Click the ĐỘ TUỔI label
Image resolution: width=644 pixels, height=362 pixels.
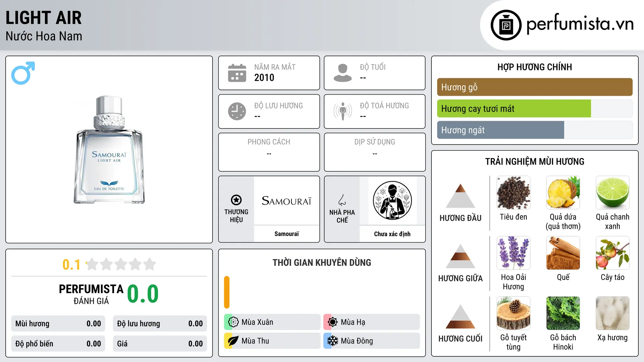(373, 67)
